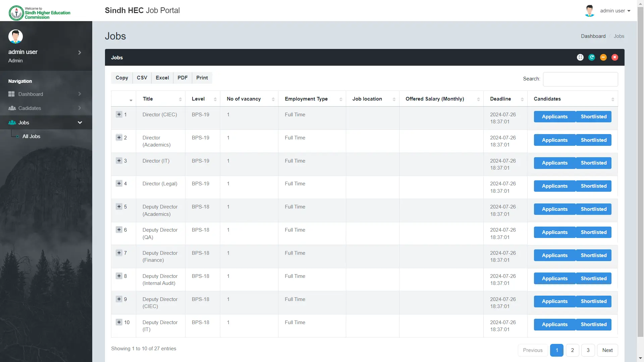Image resolution: width=644 pixels, height=362 pixels.
Task: Collapse the Jobs sidebar menu
Action: 80,123
